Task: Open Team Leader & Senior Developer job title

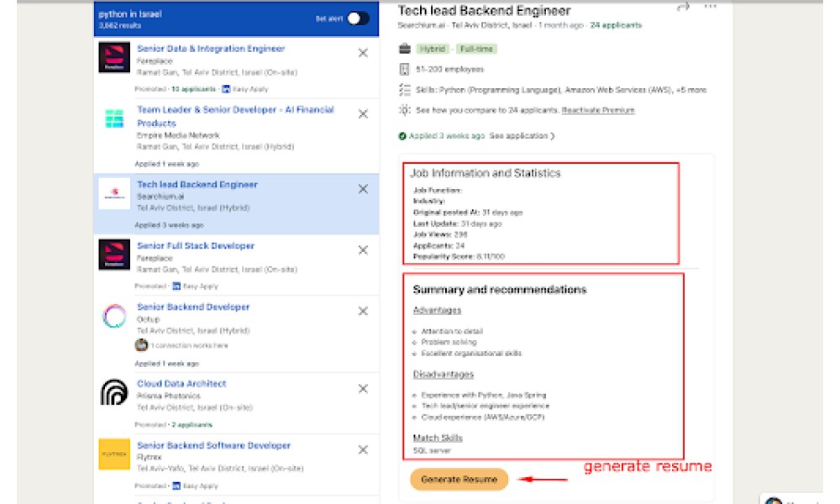Action: click(235, 116)
